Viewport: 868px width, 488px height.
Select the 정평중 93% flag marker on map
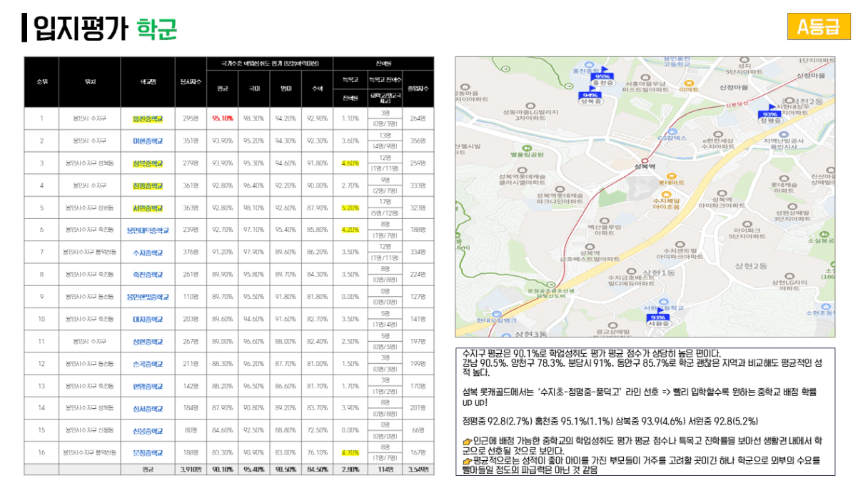point(769,116)
